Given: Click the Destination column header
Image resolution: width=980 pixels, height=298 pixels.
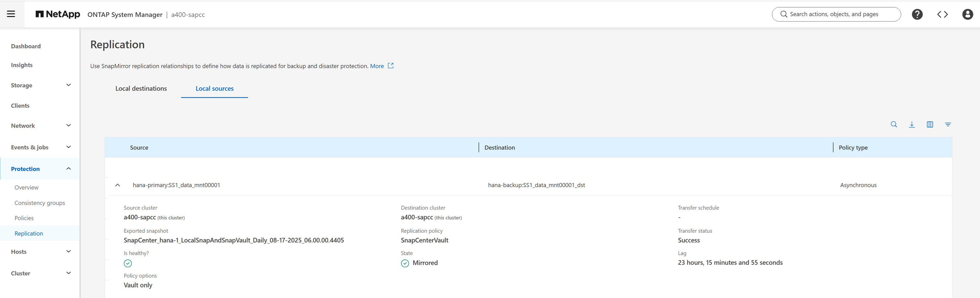Looking at the screenshot, I should click(499, 147).
